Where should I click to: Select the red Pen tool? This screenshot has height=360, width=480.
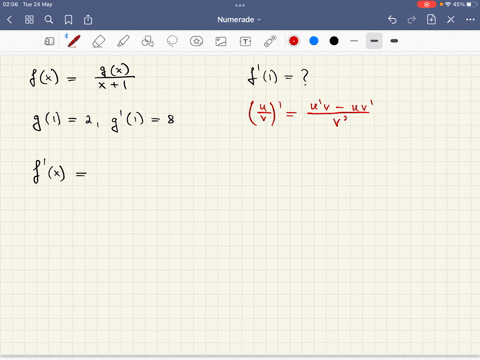tap(74, 41)
